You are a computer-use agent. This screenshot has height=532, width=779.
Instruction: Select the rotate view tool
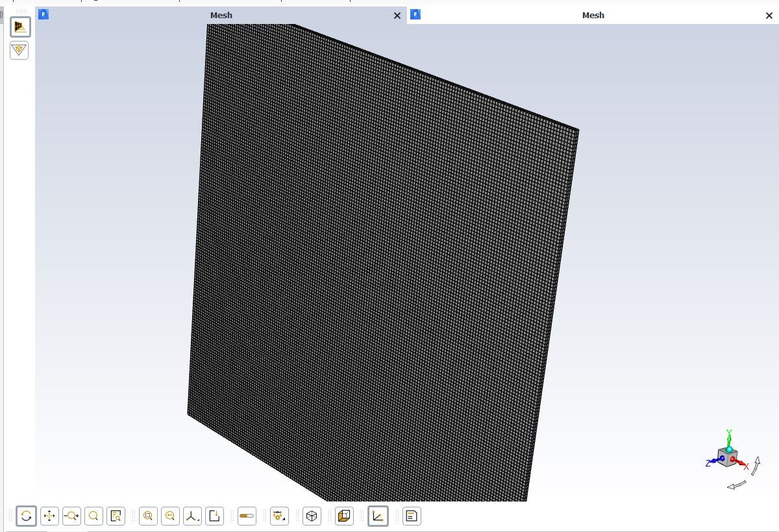point(26,516)
